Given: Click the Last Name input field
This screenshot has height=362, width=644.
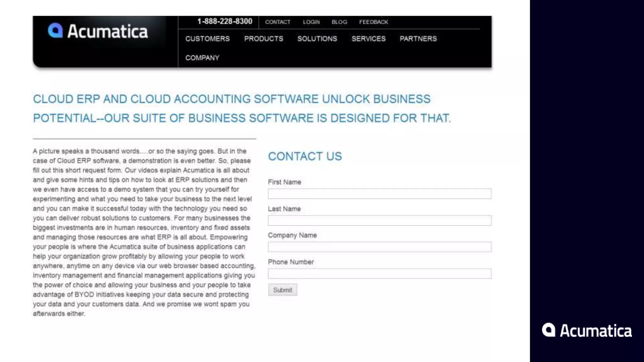Looking at the screenshot, I should (x=379, y=220).
